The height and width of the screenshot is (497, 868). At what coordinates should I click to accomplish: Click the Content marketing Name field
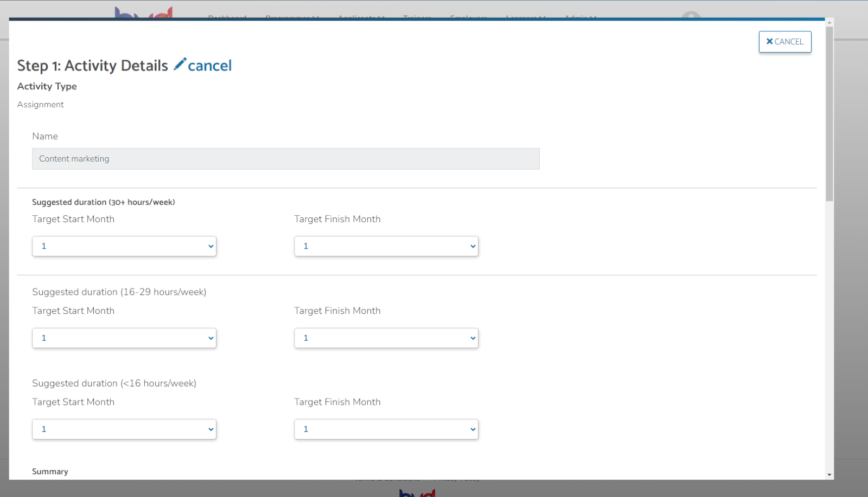pos(285,158)
